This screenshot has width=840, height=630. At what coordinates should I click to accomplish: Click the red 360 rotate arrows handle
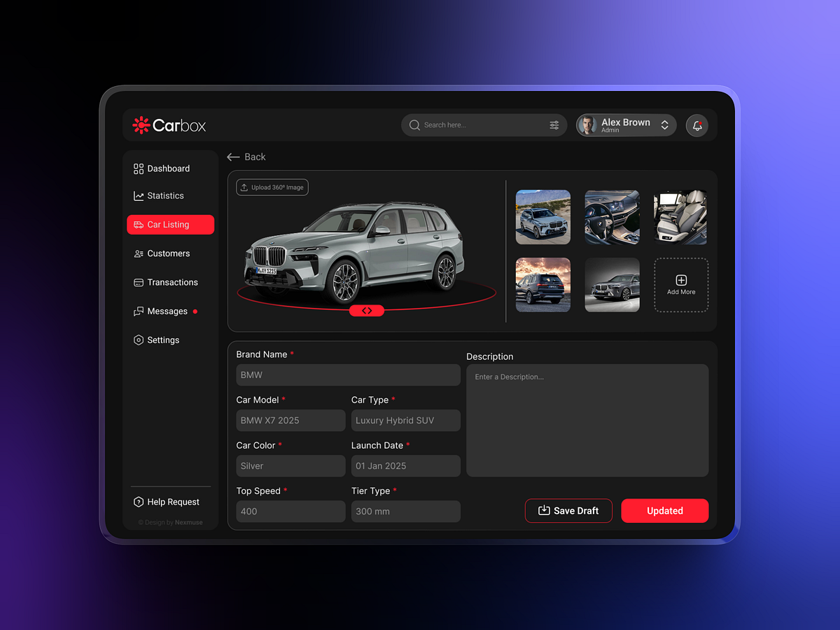pyautogui.click(x=367, y=310)
